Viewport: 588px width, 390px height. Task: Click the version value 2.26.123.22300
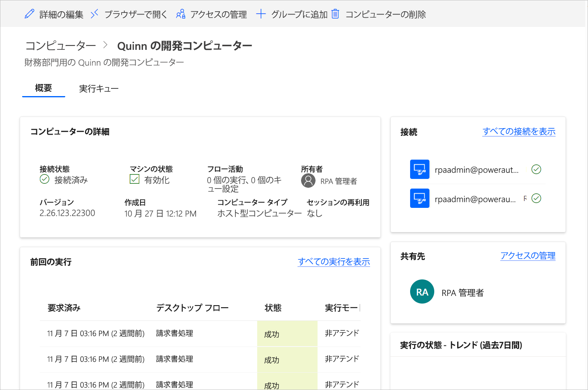(67, 213)
